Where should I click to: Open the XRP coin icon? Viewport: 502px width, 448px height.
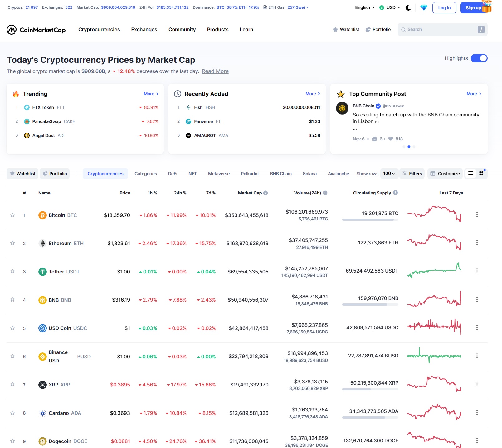pos(42,385)
